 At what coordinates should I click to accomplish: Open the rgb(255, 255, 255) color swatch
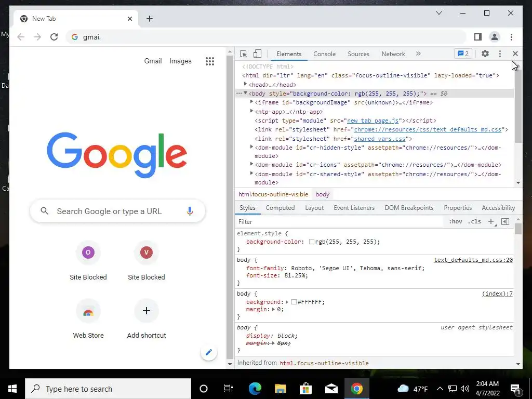pos(312,242)
